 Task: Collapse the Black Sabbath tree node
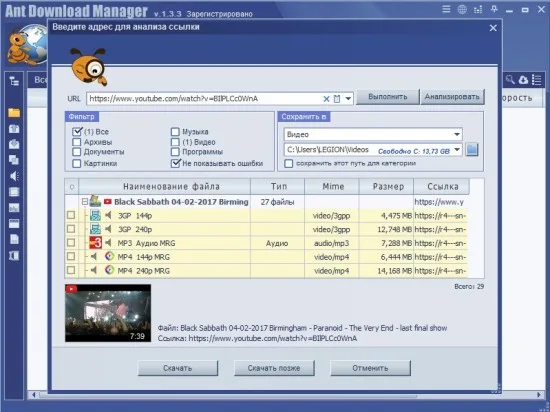click(x=85, y=202)
